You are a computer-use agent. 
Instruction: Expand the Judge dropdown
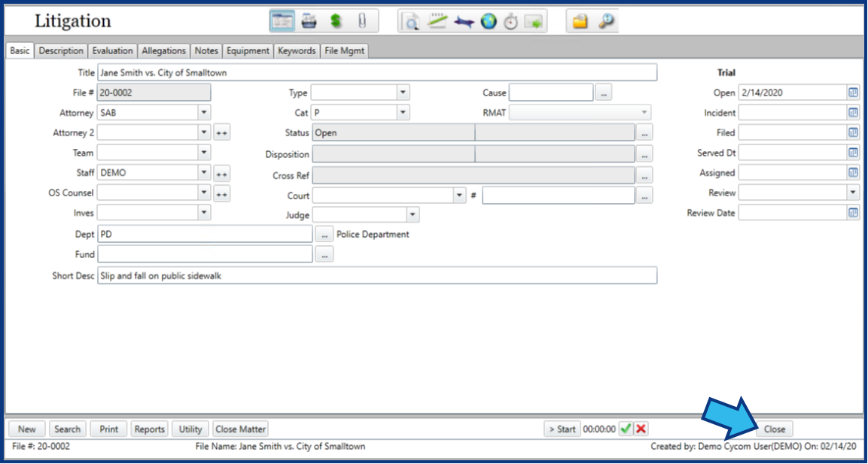413,214
